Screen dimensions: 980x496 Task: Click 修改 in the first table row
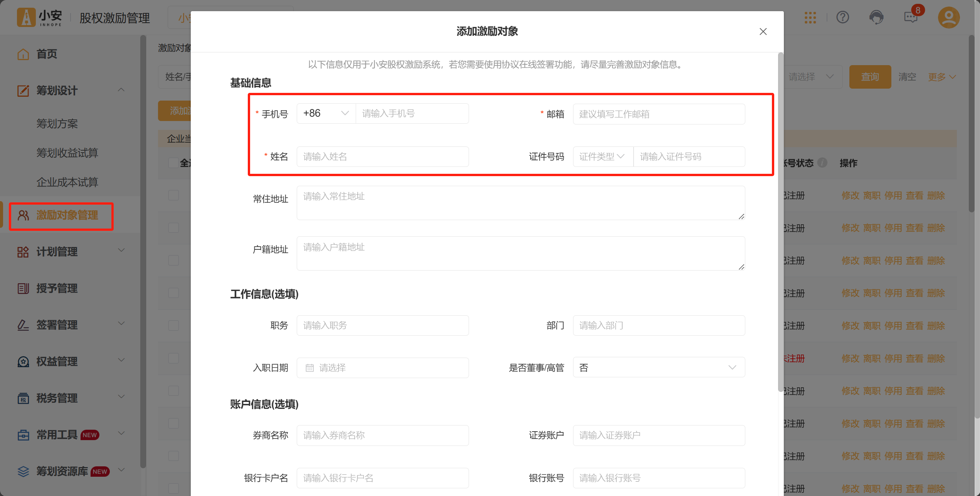click(x=851, y=195)
